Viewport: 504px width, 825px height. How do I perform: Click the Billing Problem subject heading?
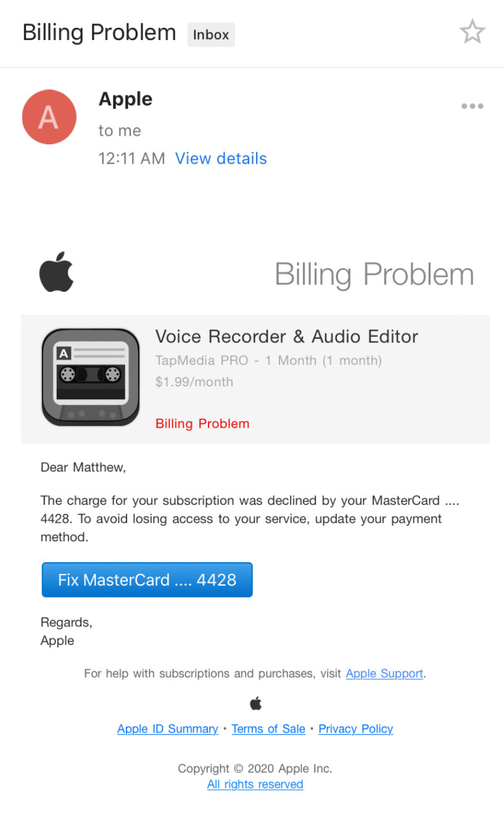[99, 32]
